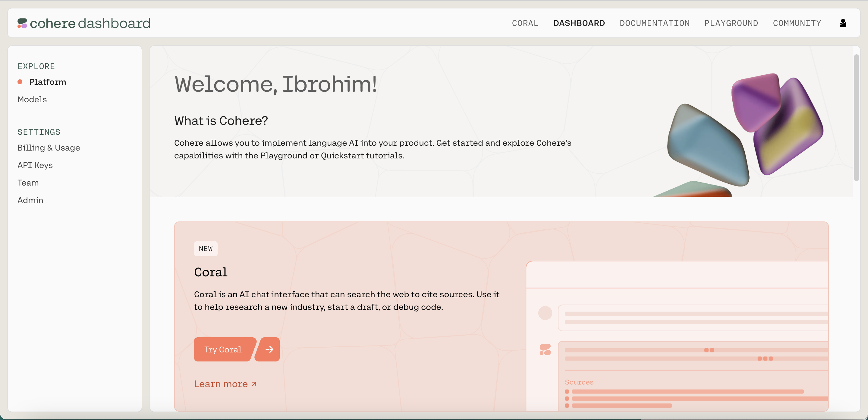Click the gray avatar circle in preview
The width and height of the screenshot is (868, 420).
click(x=545, y=313)
